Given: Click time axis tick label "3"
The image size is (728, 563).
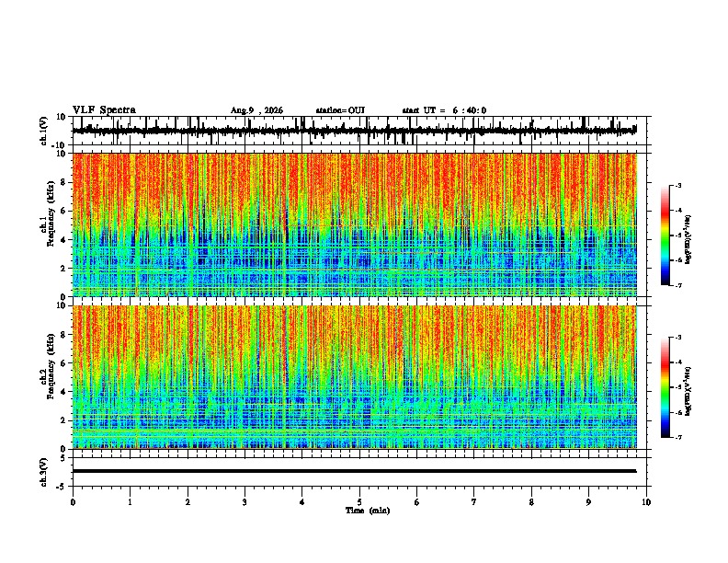Looking at the screenshot, I should pyautogui.click(x=245, y=502).
